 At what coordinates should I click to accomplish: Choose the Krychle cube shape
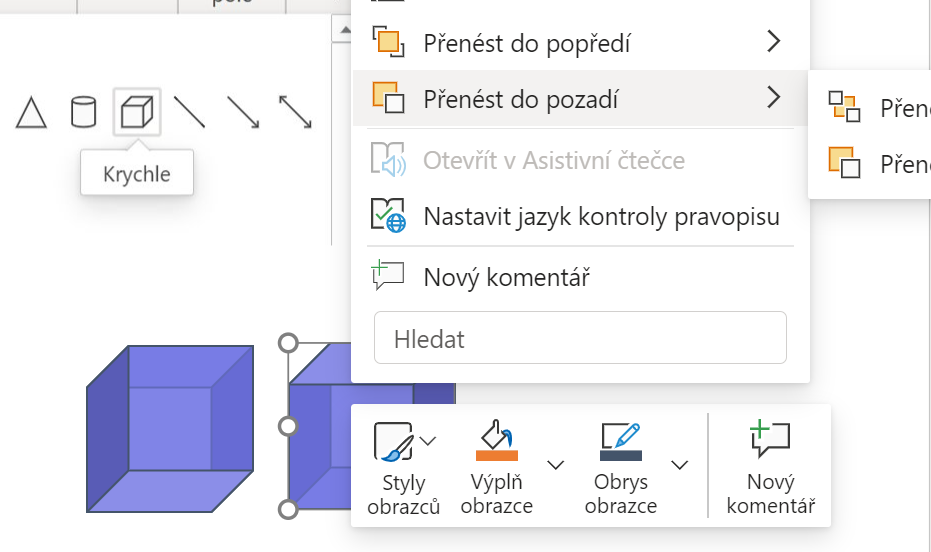click(137, 112)
